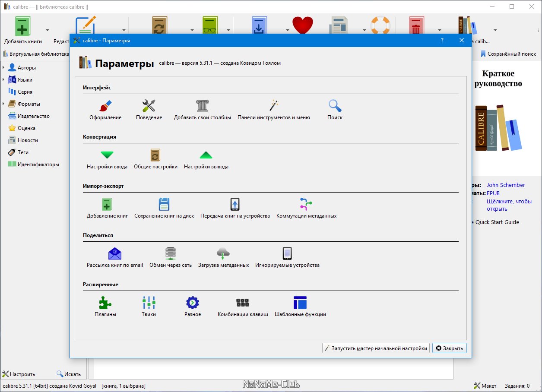The image size is (542, 392).
Task: Open the Плагины plugins settings
Action: pos(105,307)
